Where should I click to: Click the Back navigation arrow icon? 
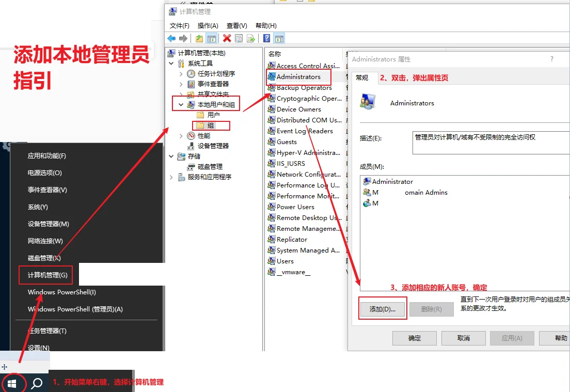[171, 38]
